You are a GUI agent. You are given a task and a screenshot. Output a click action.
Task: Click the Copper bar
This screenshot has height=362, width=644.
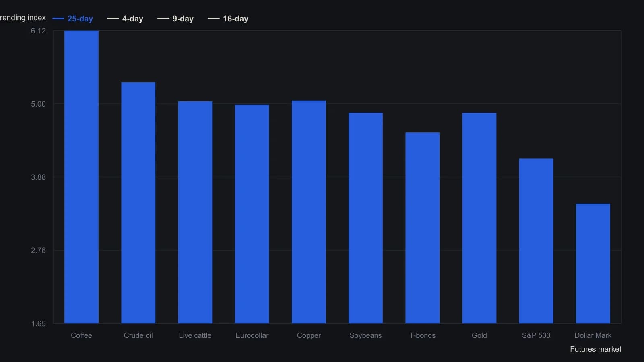tap(309, 212)
